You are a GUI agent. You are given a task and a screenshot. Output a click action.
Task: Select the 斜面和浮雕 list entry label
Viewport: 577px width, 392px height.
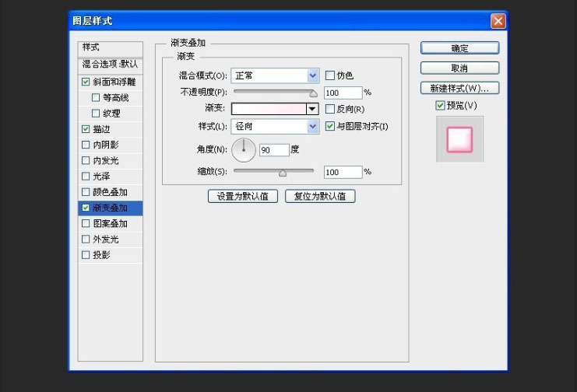pos(114,82)
